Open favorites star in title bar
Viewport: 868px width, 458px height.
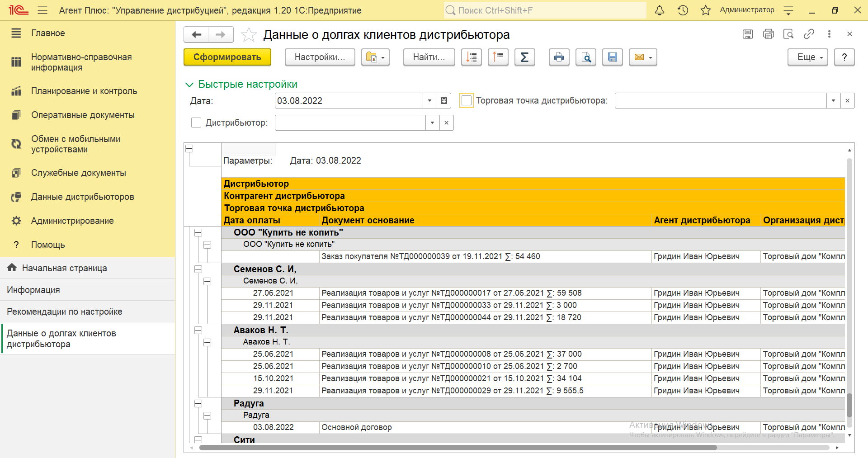point(705,10)
